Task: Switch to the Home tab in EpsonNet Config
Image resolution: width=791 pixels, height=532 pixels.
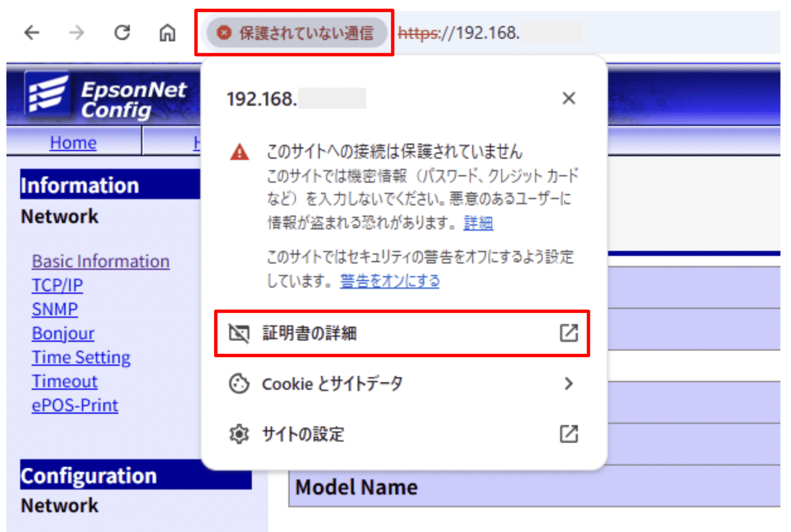Action: pyautogui.click(x=73, y=142)
